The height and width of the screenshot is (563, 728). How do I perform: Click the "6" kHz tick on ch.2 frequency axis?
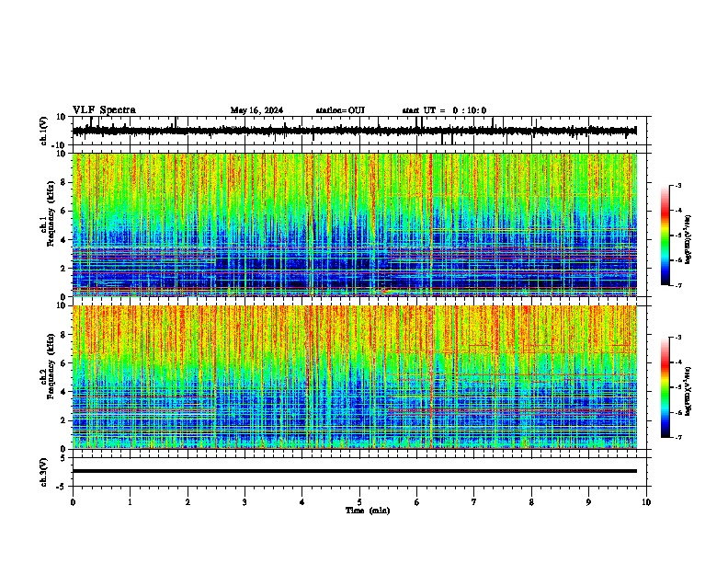coord(64,362)
